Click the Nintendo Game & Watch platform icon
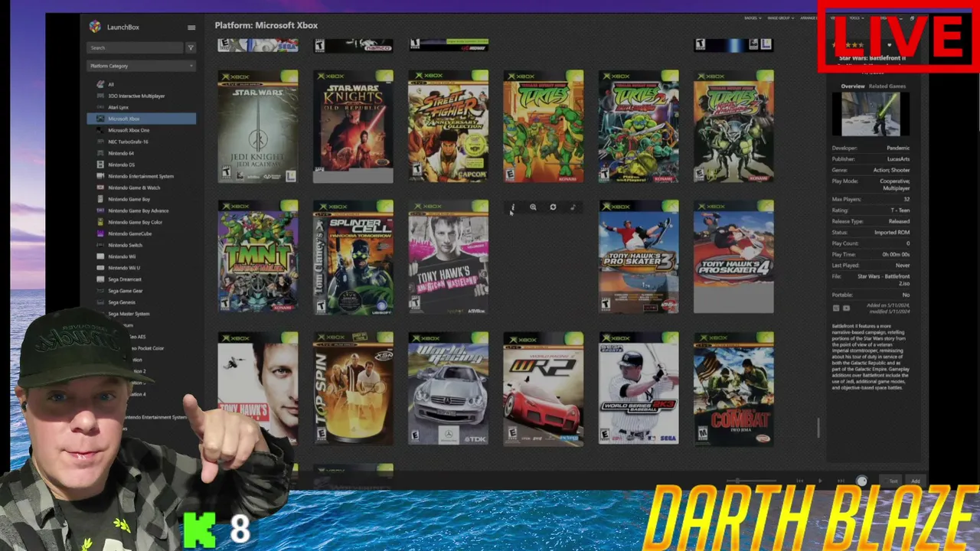Screen dimensions: 980x551 [100, 187]
